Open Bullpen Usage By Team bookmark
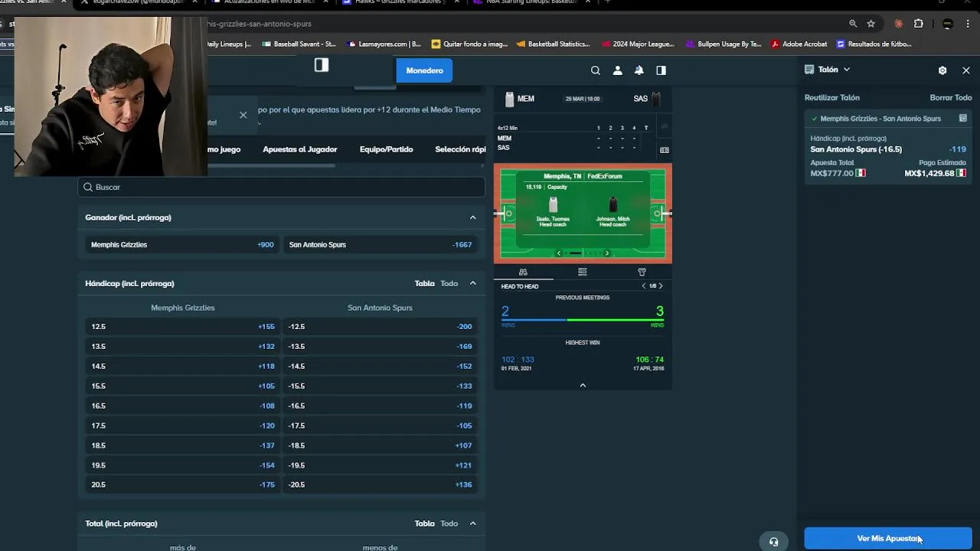 (724, 44)
